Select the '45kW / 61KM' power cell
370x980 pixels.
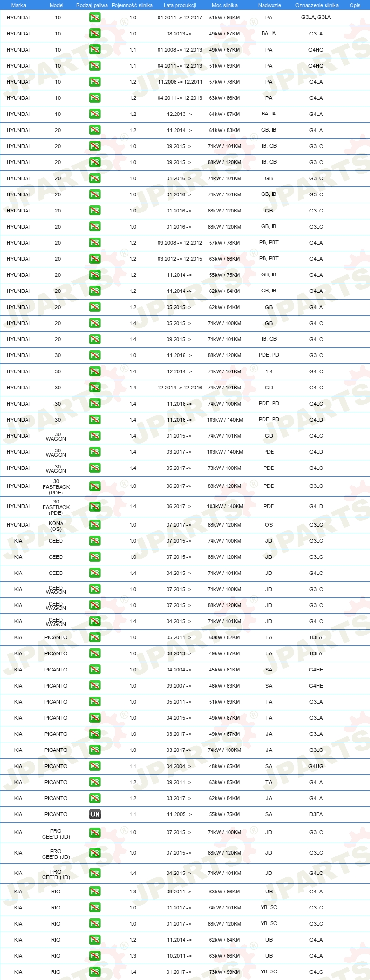pyautogui.click(x=224, y=670)
